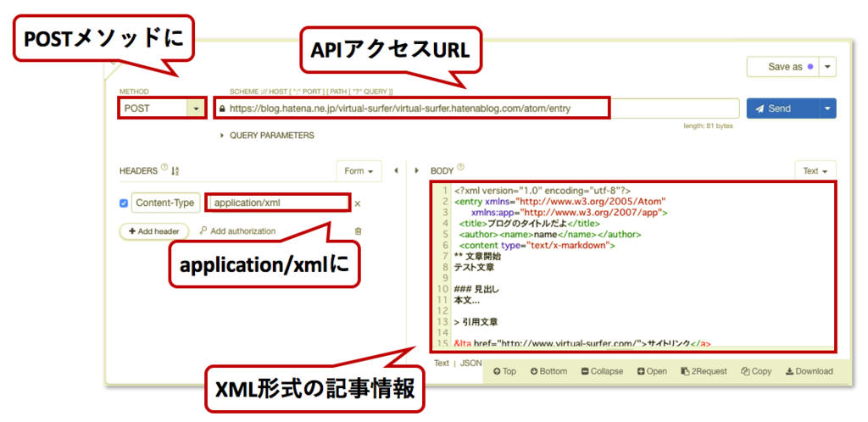Collapse headers panel with left arrow
The width and height of the screenshot is (868, 422).
[x=396, y=171]
